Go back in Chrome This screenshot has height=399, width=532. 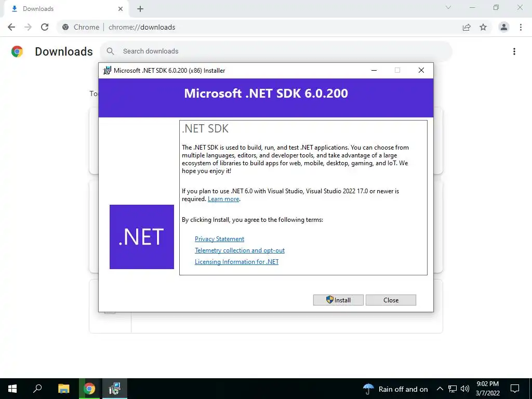pyautogui.click(x=11, y=27)
